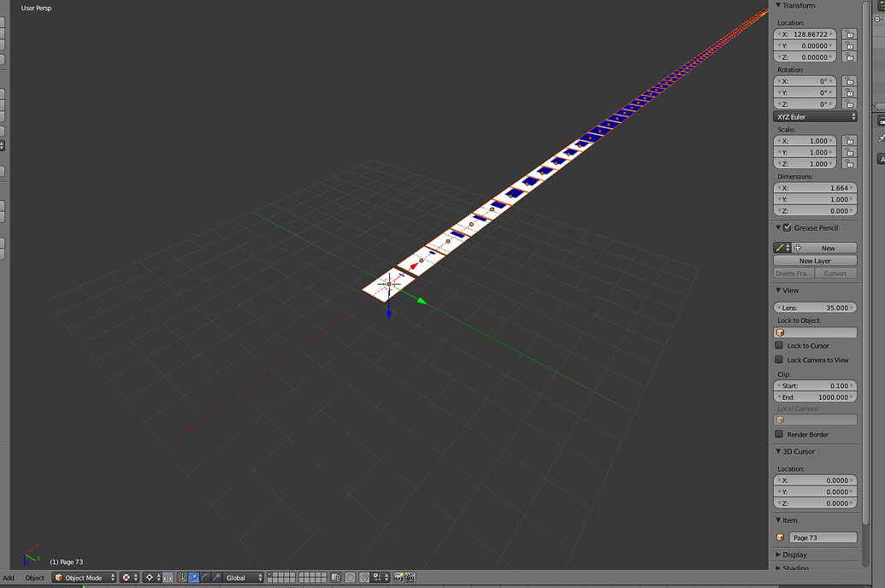885x588 pixels.
Task: Click the Lock to Object cube icon
Action: click(781, 332)
